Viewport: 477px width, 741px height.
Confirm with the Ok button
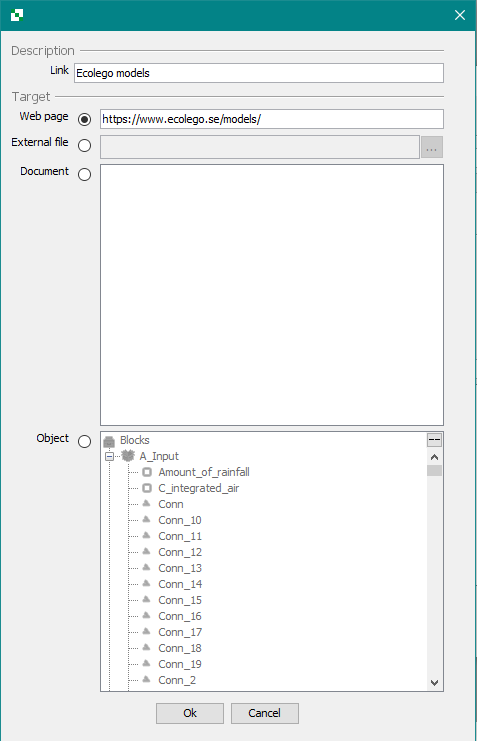pos(190,713)
